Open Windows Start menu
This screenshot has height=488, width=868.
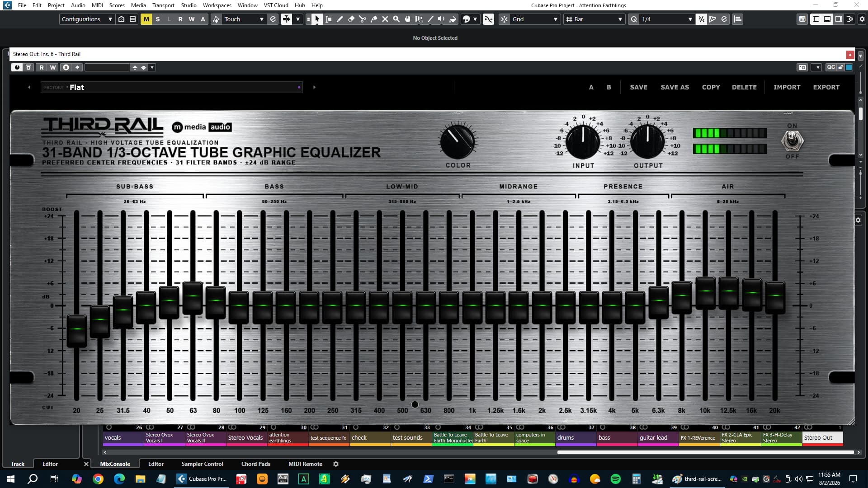[11, 479]
